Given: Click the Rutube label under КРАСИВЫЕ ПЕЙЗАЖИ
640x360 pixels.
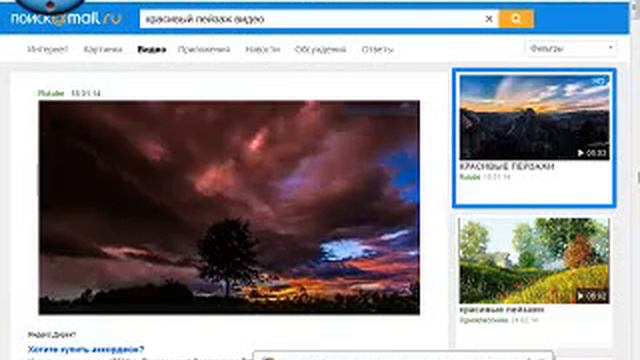Looking at the screenshot, I should tap(470, 177).
